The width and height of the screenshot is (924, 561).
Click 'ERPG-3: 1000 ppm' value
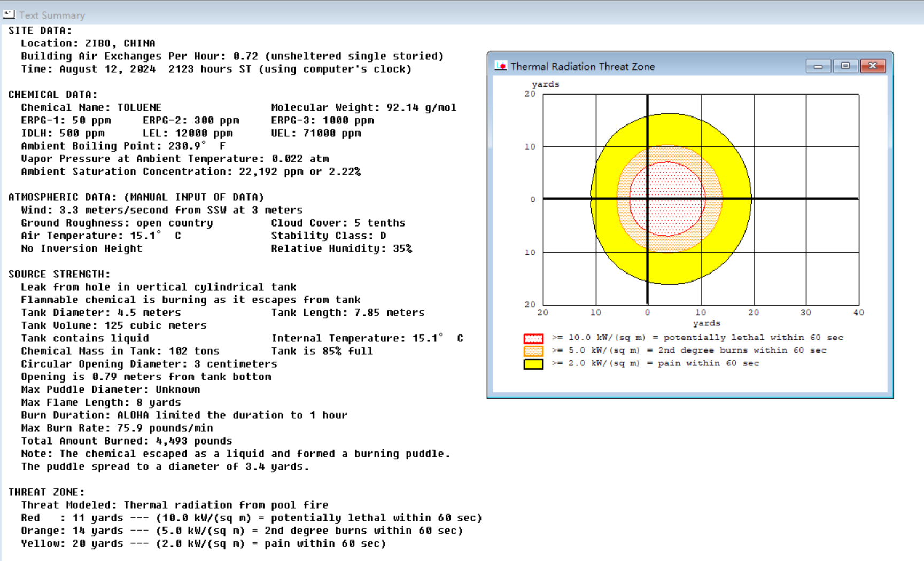(x=322, y=120)
